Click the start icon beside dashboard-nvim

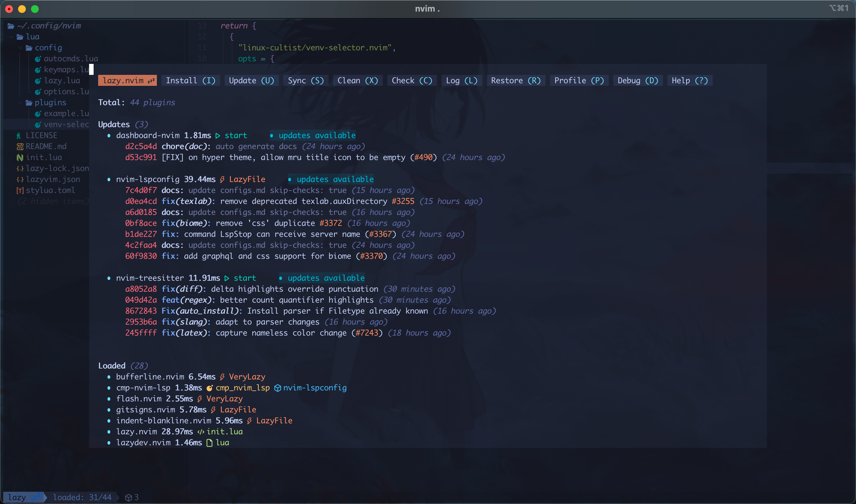pyautogui.click(x=218, y=136)
